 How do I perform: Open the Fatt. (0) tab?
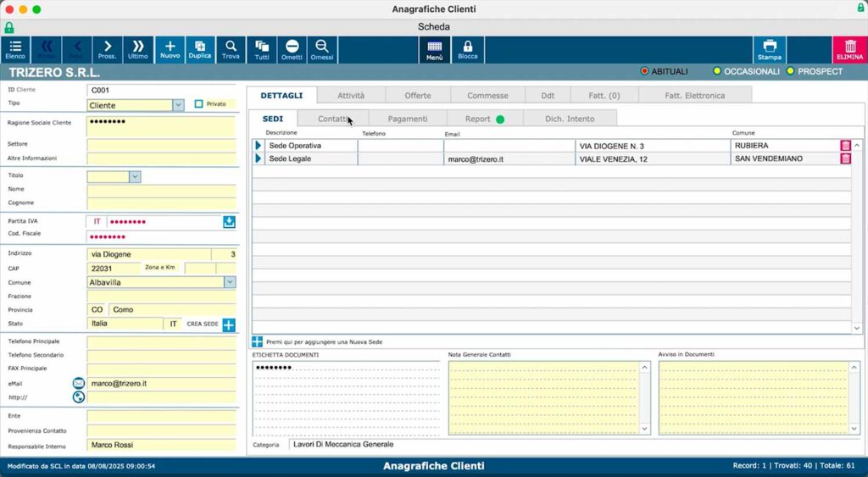[604, 95]
